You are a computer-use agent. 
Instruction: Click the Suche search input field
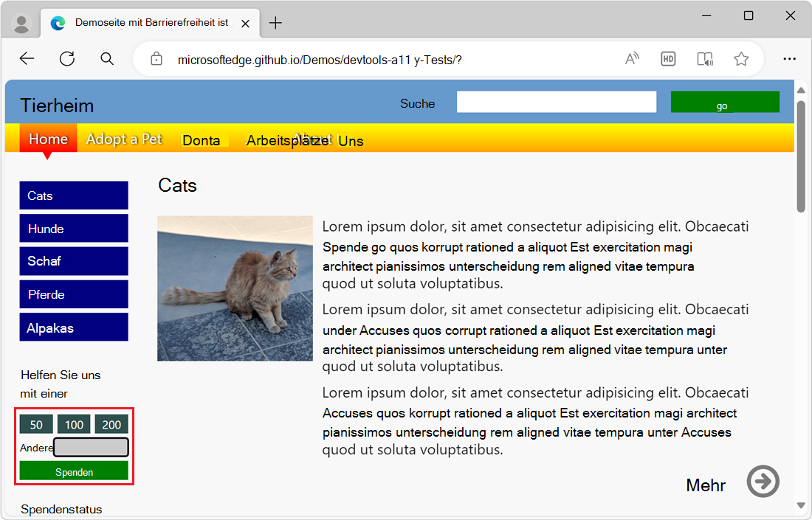coord(557,103)
